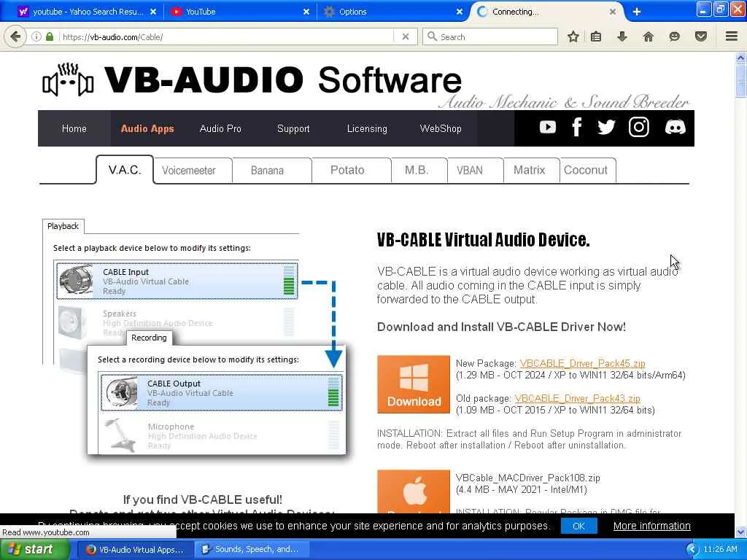This screenshot has height=560, width=747.
Task: Expand hidden tray icons arrow
Action: point(692,550)
